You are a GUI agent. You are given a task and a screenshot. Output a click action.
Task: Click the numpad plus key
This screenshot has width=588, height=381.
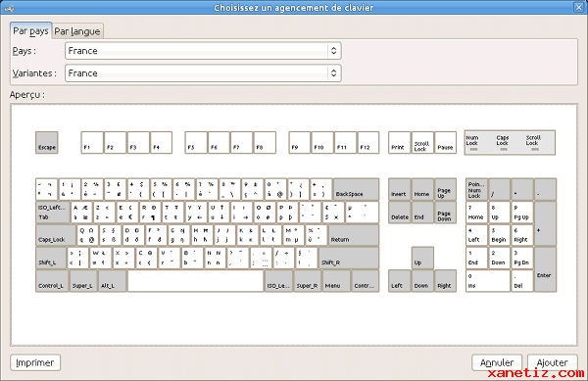pos(545,223)
